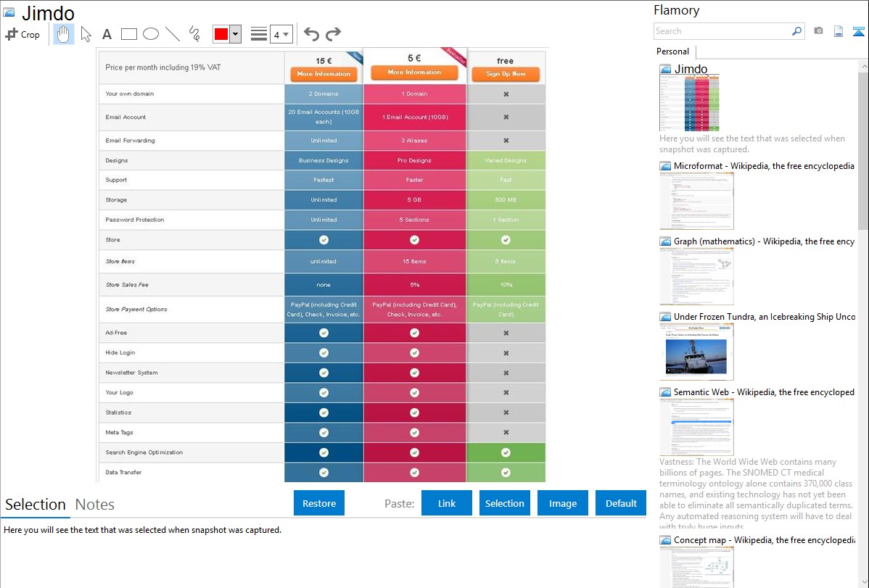Screen dimensions: 869x588
Task: Open the color picker dropdown arrow
Action: pyautogui.click(x=236, y=34)
